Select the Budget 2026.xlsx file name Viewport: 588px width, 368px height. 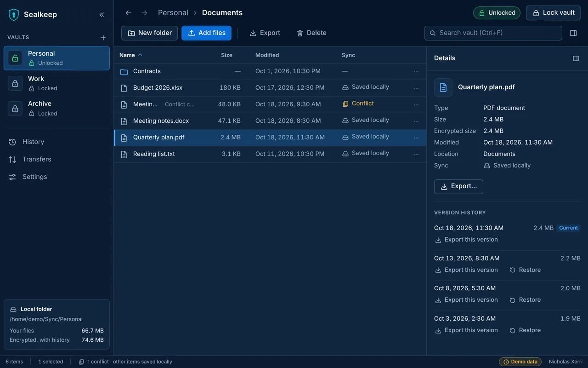[x=158, y=88]
